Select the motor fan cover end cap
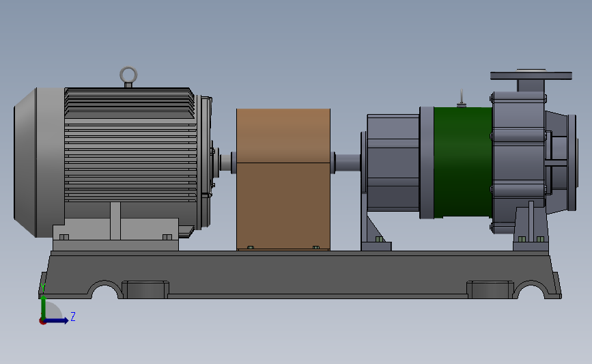This screenshot has height=364, width=592. 38,163
